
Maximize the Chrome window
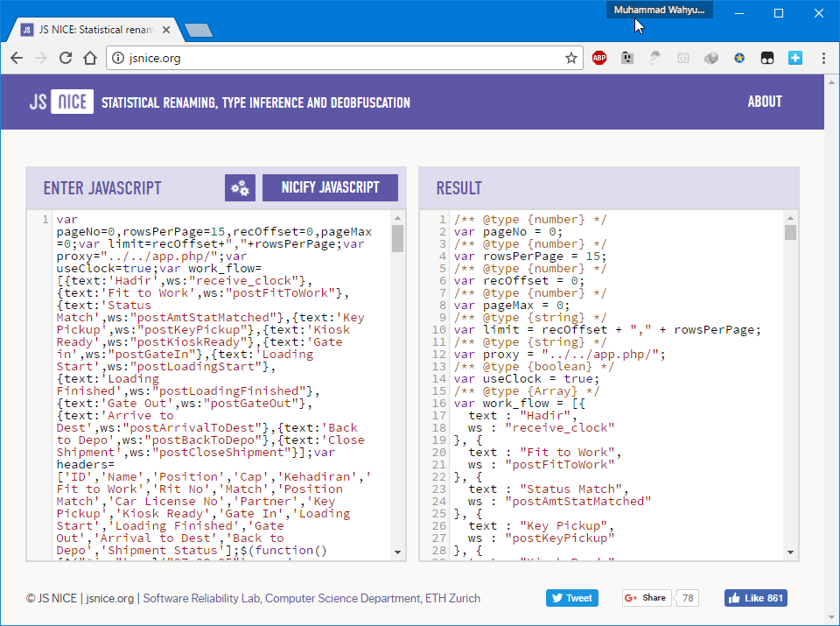779,13
